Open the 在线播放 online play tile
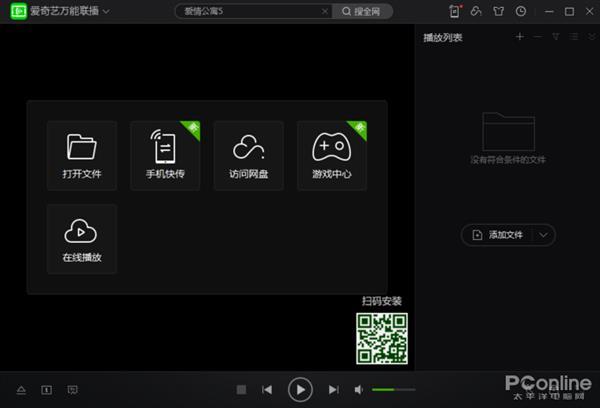This screenshot has height=408, width=600. (82, 239)
